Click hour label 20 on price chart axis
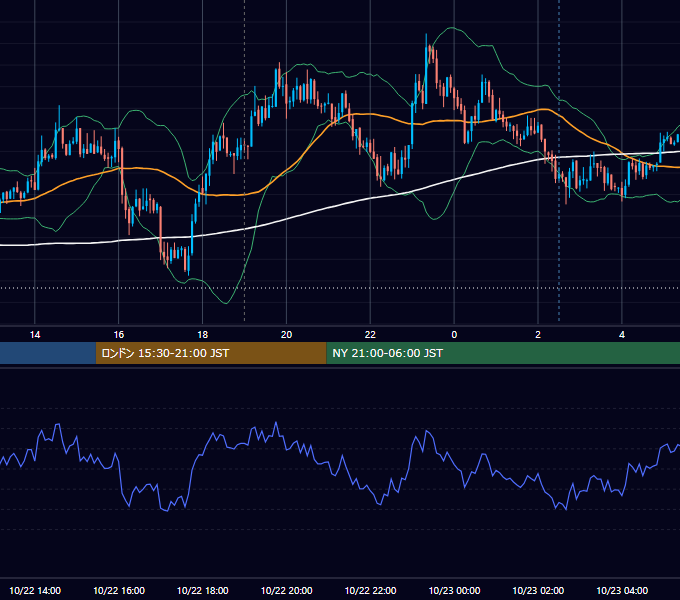Image resolution: width=680 pixels, height=600 pixels. click(286, 335)
